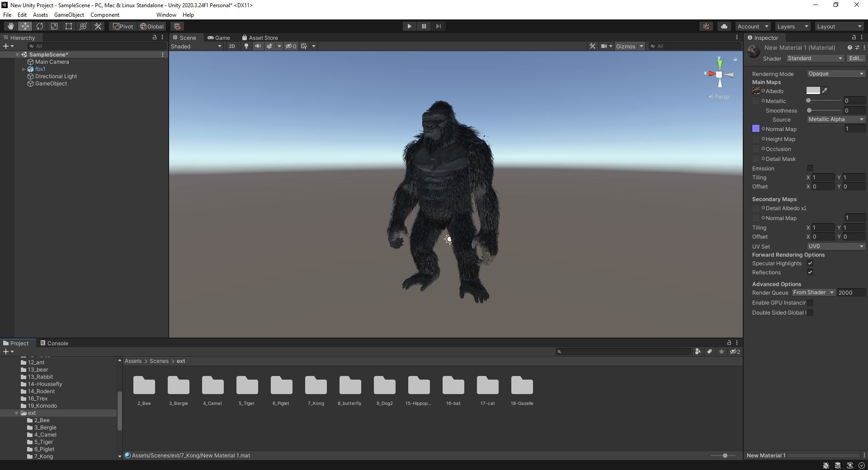Click the Step frame button
The height and width of the screenshot is (470, 868).
click(438, 26)
